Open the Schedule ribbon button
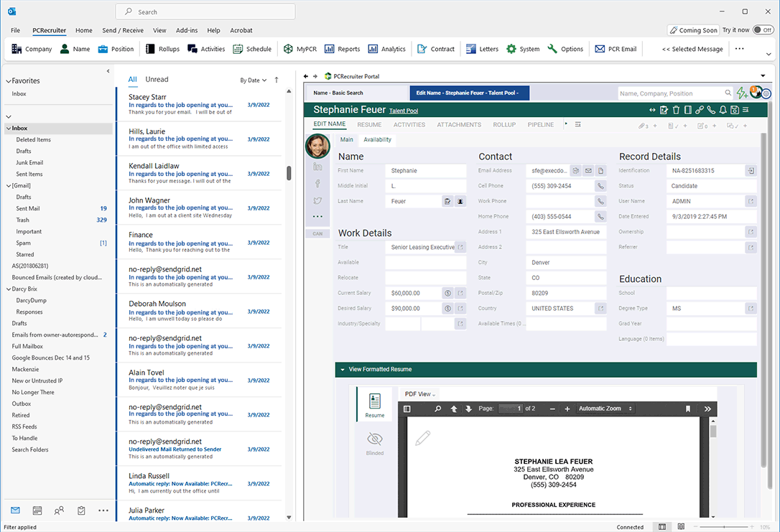 point(252,49)
